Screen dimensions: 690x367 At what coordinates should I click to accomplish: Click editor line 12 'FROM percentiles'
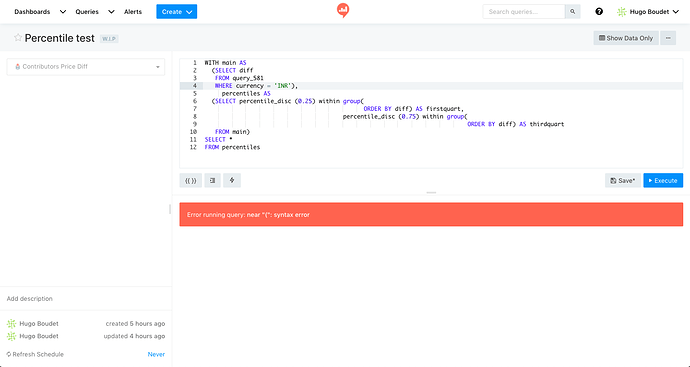(x=232, y=147)
